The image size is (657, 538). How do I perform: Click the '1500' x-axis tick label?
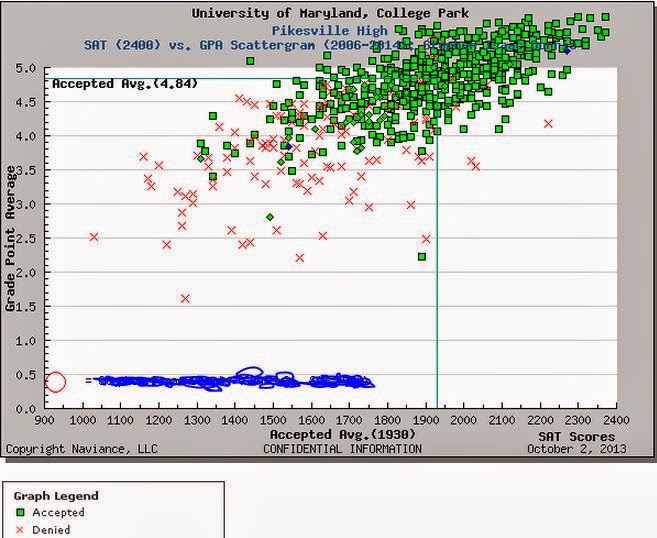pyautogui.click(x=273, y=420)
